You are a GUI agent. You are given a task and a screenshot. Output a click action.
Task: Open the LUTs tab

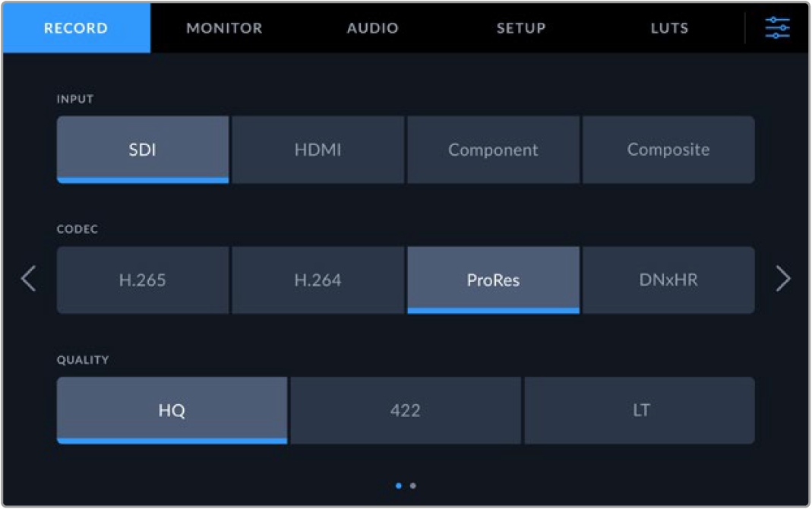point(670,28)
